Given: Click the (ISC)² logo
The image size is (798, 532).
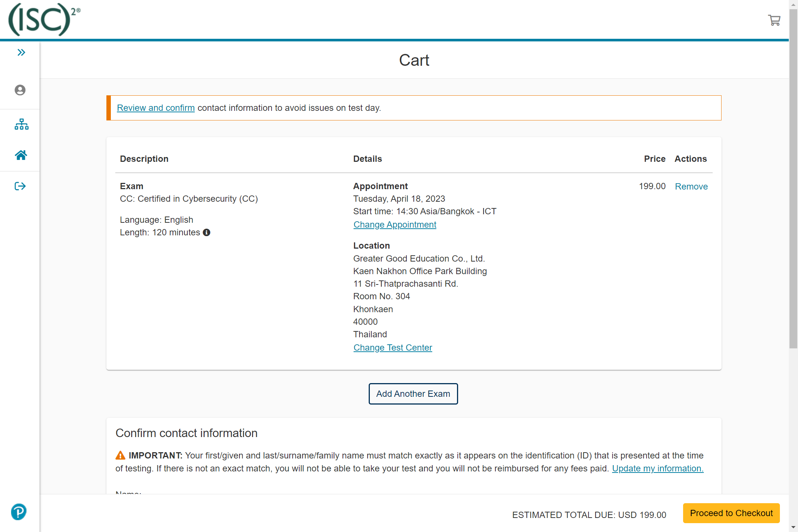Looking at the screenshot, I should tap(44, 19).
